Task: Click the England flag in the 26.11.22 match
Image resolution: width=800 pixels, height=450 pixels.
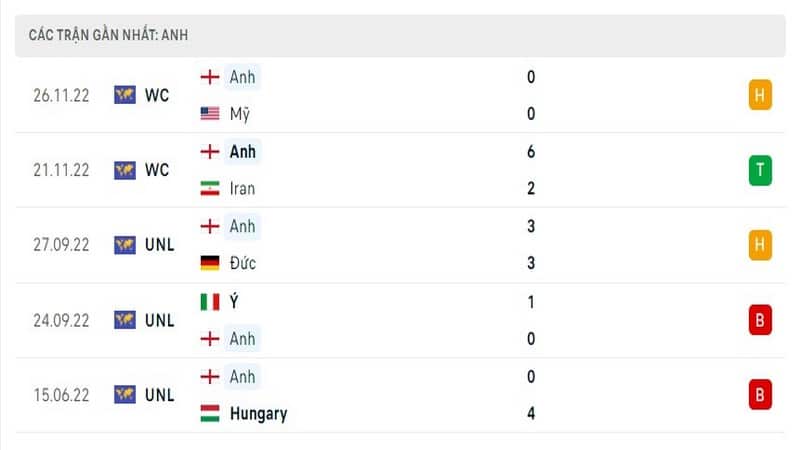Action: click(210, 77)
